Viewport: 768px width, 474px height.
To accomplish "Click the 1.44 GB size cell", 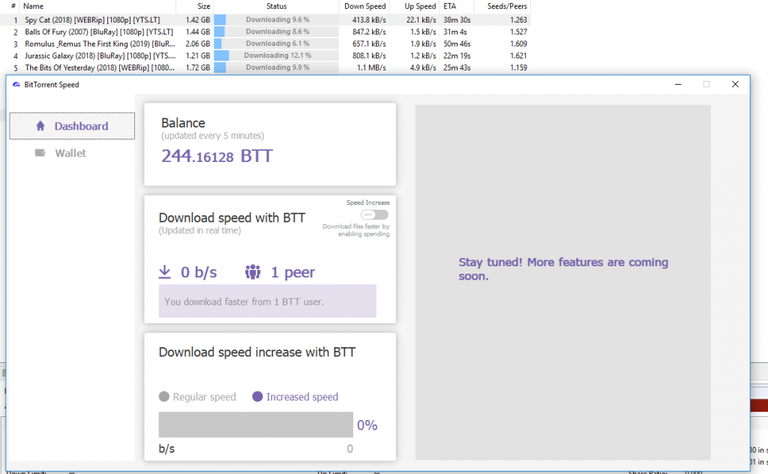I will point(198,32).
